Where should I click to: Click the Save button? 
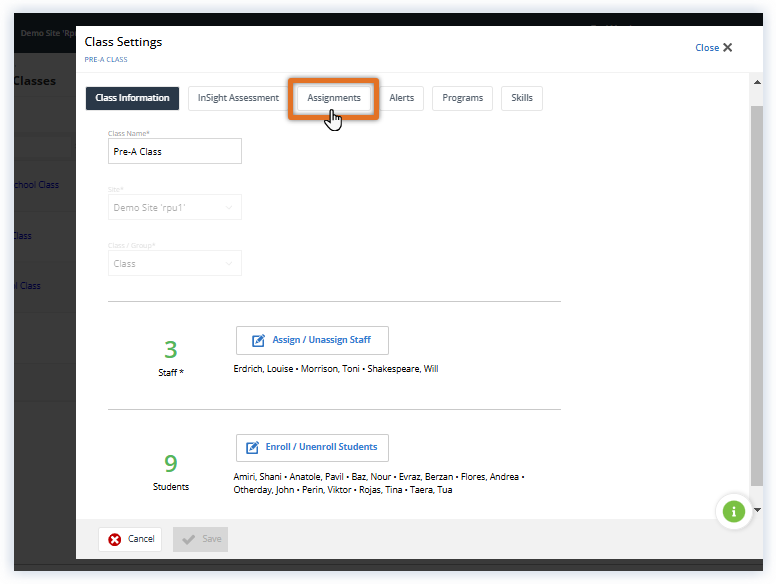click(200, 539)
